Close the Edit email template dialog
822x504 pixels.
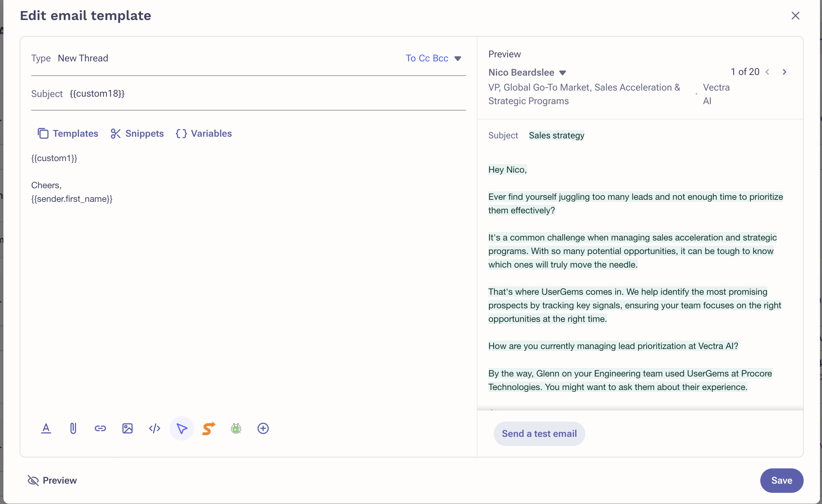coord(796,16)
